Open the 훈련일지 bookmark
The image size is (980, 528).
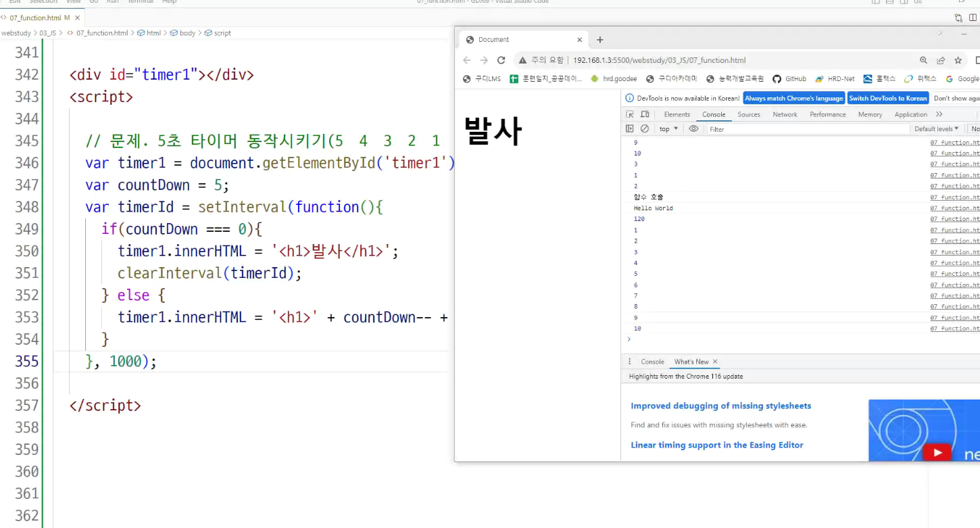pos(545,79)
